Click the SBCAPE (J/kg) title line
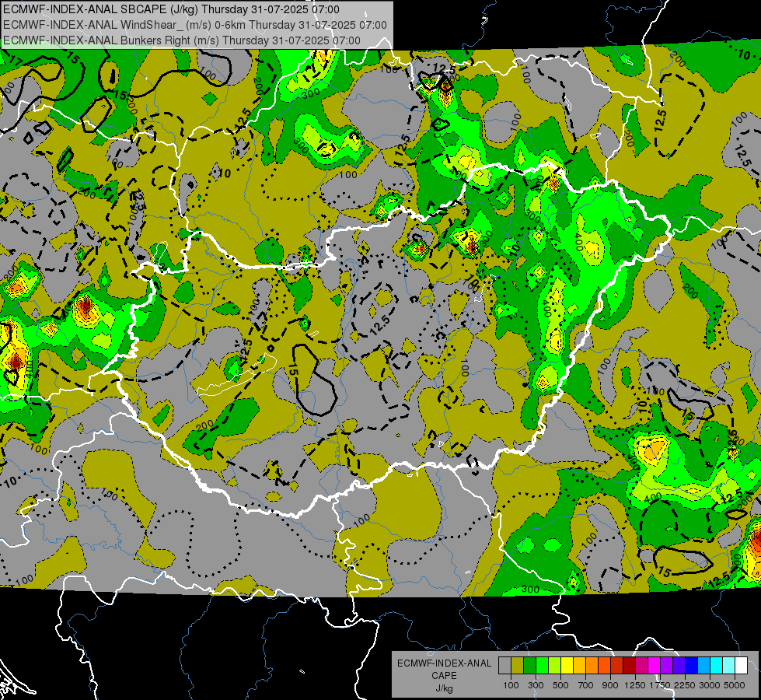Viewport: 761px width, 700px height. coord(171,9)
